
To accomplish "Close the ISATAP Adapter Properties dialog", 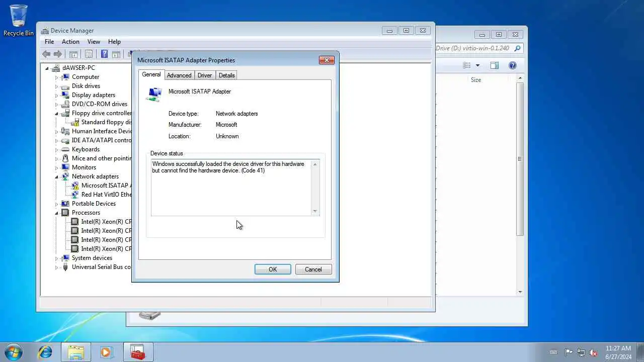I will (327, 60).
